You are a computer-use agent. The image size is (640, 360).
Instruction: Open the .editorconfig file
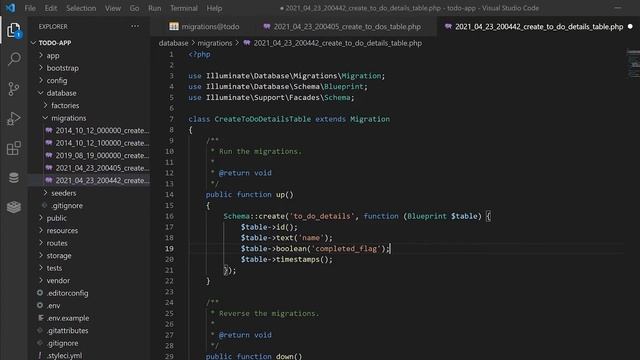coord(67,293)
